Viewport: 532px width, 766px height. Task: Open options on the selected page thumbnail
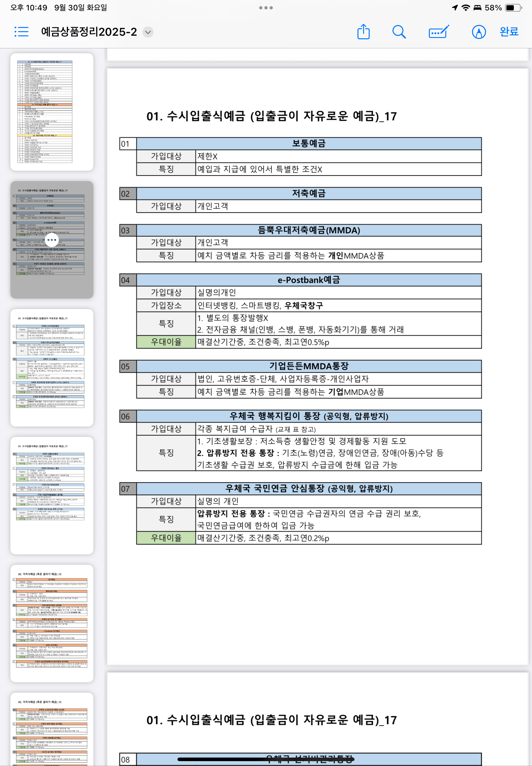pos(52,240)
